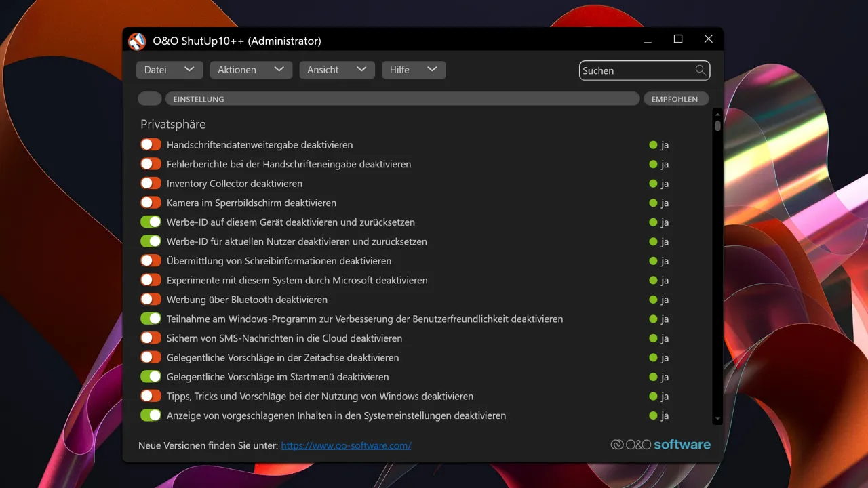The height and width of the screenshot is (488, 868).
Task: Click the green recommendation dot for Inventory Collector
Action: [654, 184]
